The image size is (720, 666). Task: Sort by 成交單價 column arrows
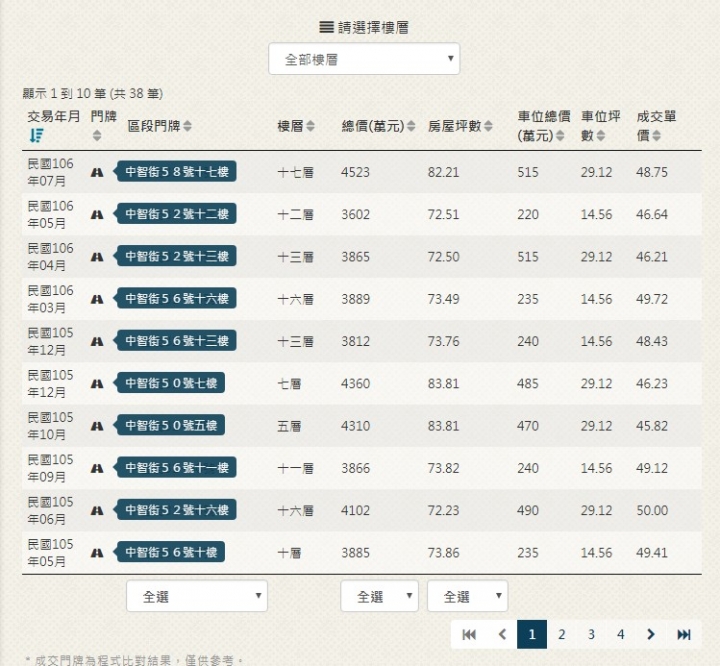coord(656,135)
